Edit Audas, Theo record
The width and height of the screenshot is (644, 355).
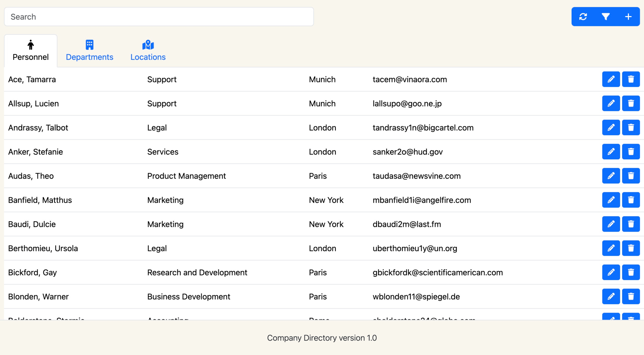(611, 176)
